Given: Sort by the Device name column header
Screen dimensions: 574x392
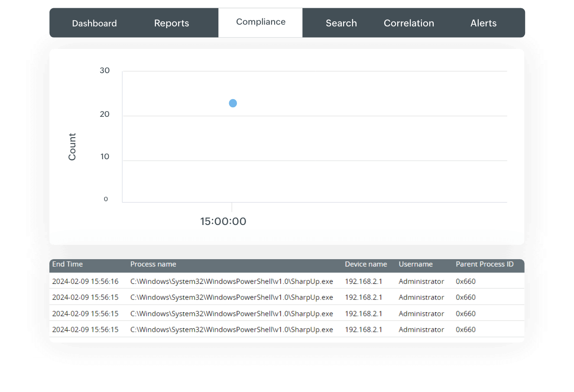Looking at the screenshot, I should click(366, 264).
